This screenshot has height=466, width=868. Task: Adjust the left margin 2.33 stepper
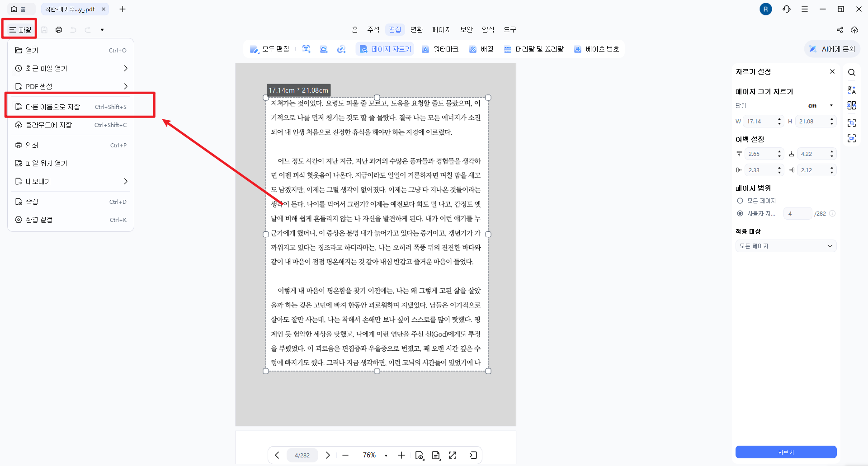pyautogui.click(x=779, y=170)
